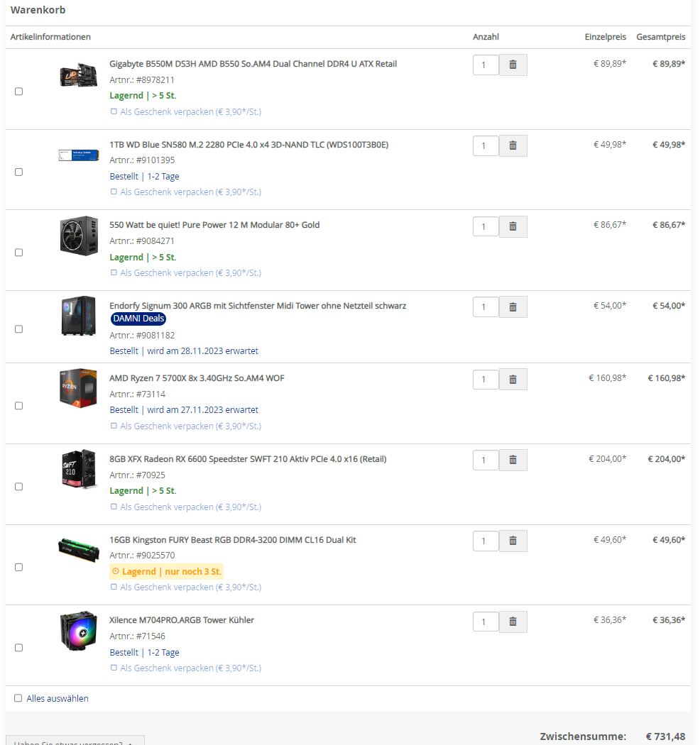Image resolution: width=700 pixels, height=745 pixels.
Task: Click Artnr.: #8978211 text
Action: pos(142,79)
